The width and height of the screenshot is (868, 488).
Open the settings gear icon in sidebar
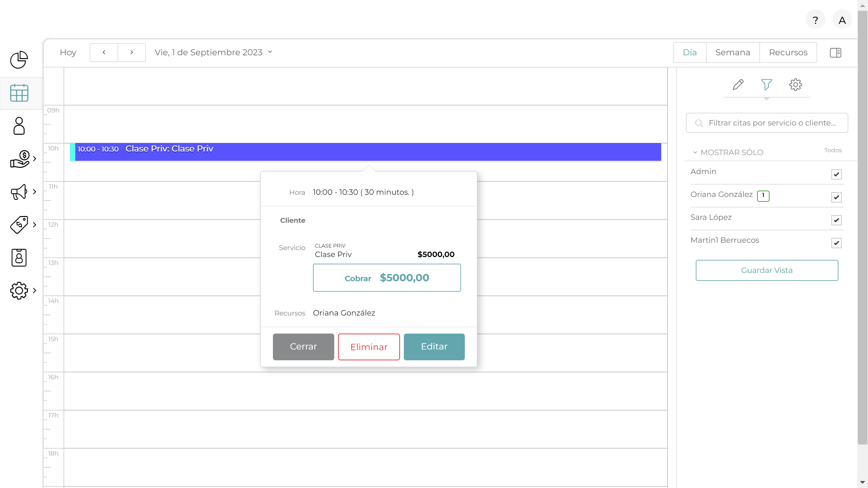point(19,290)
